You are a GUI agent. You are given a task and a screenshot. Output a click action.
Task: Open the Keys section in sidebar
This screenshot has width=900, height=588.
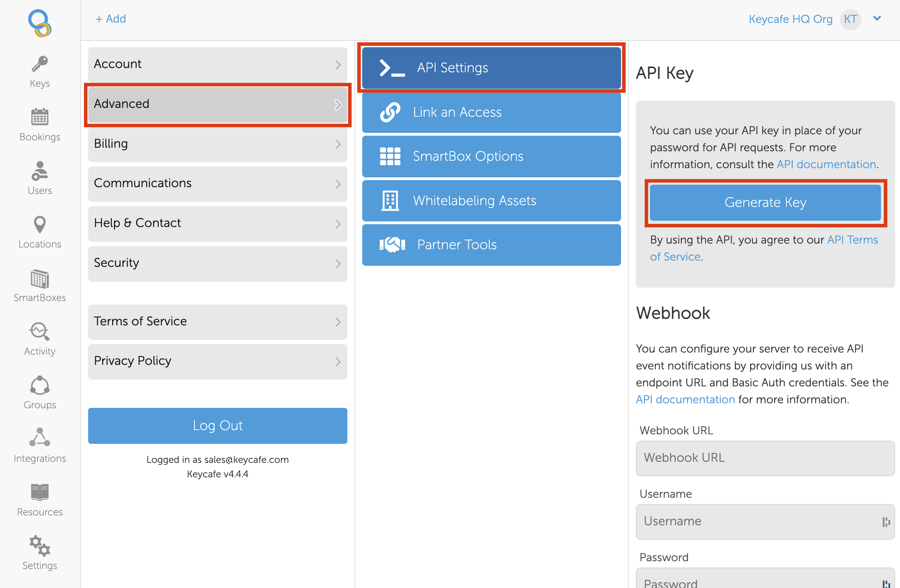point(40,72)
